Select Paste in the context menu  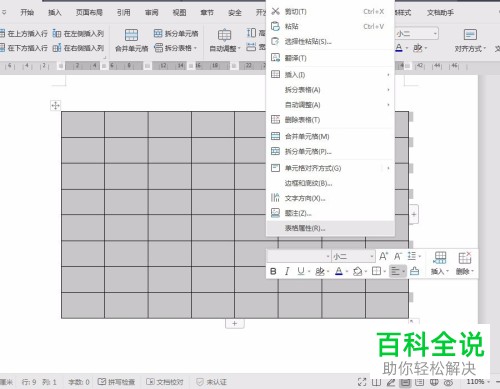click(x=330, y=27)
